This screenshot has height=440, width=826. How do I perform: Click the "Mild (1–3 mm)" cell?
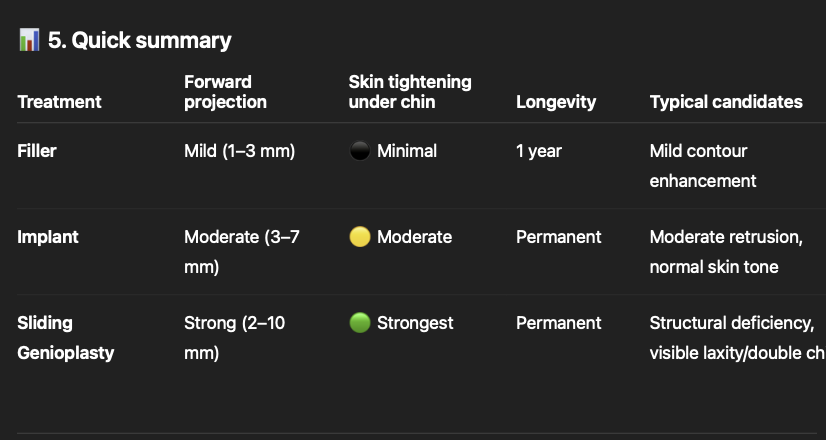[239, 151]
